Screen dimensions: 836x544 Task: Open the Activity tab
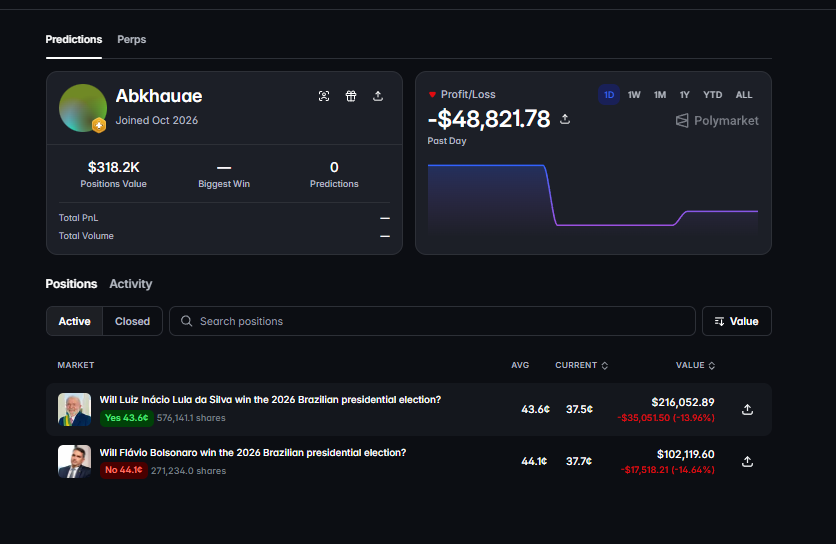tap(131, 284)
